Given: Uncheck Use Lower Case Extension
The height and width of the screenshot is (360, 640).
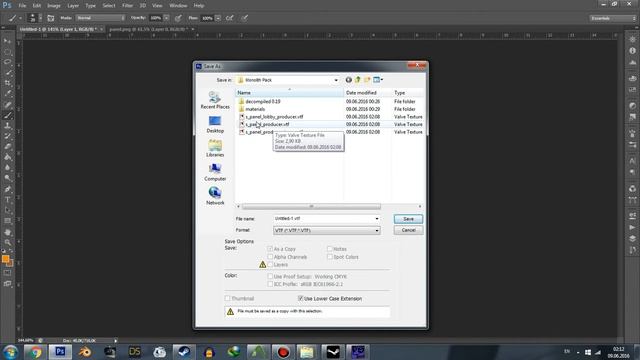Looking at the screenshot, I should 300,298.
